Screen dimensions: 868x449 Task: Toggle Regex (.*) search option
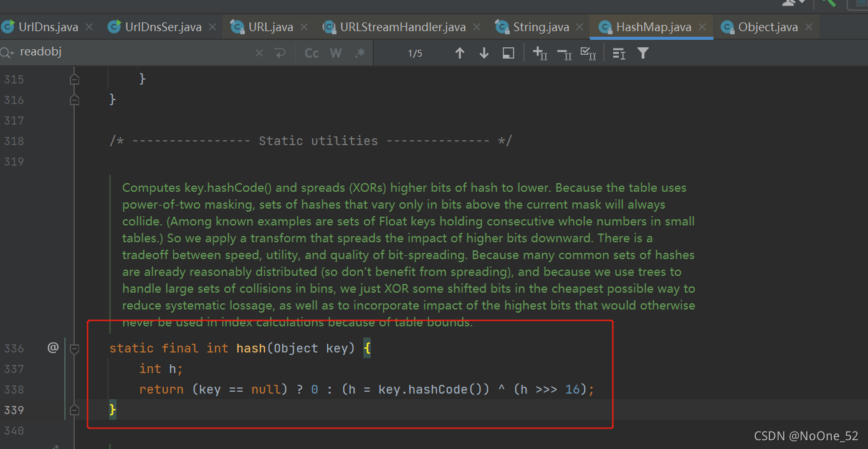coord(360,54)
